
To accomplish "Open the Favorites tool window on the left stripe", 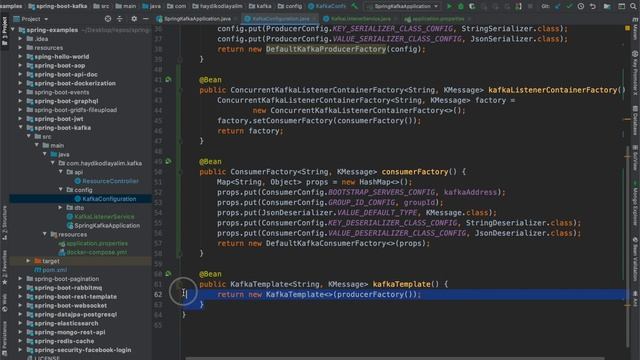I will [4, 267].
